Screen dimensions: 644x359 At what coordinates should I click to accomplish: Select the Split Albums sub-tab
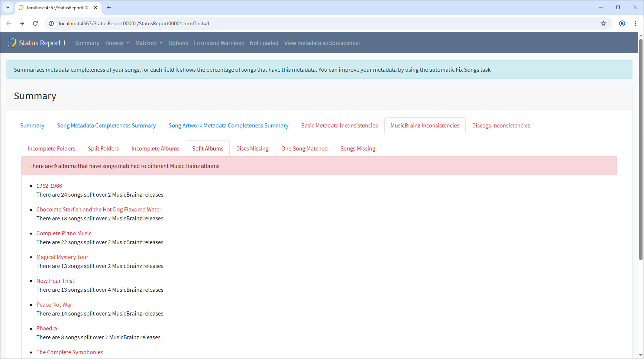click(x=208, y=149)
